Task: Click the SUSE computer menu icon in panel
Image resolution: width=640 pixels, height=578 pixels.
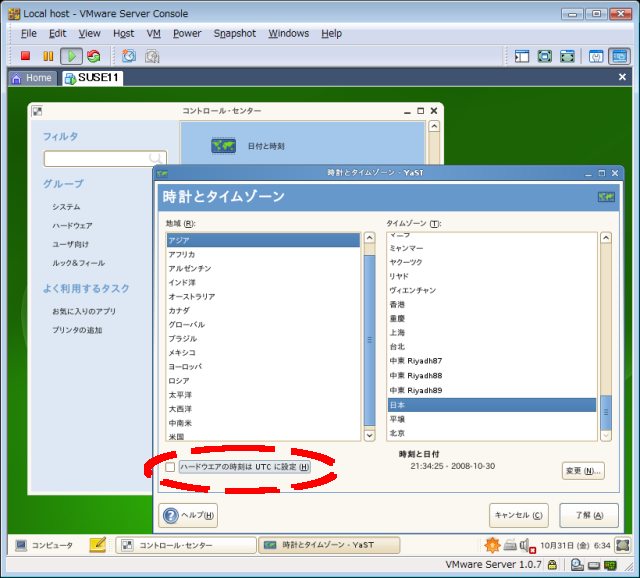Action: (20, 545)
